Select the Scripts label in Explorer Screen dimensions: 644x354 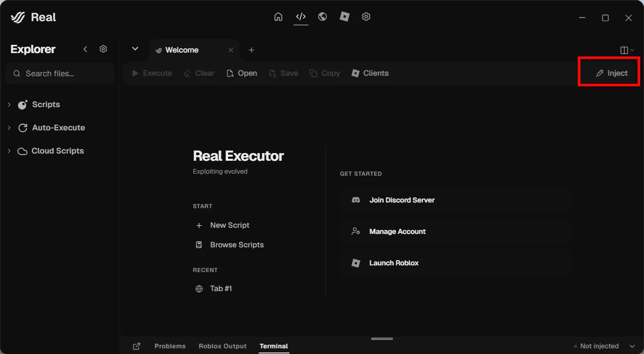pos(46,105)
